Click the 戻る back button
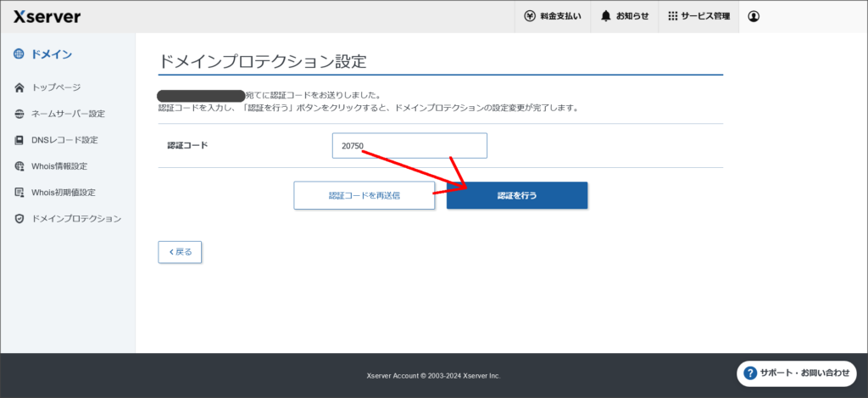The height and width of the screenshot is (398, 868). click(x=180, y=252)
